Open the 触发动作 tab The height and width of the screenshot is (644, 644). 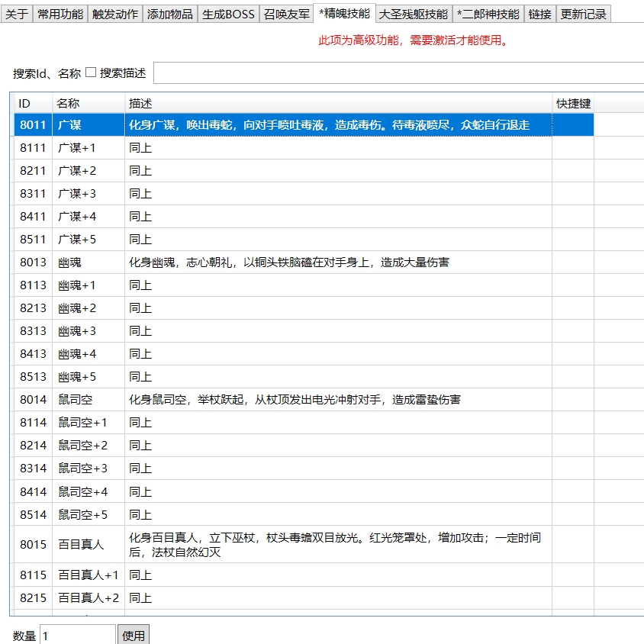(x=115, y=14)
